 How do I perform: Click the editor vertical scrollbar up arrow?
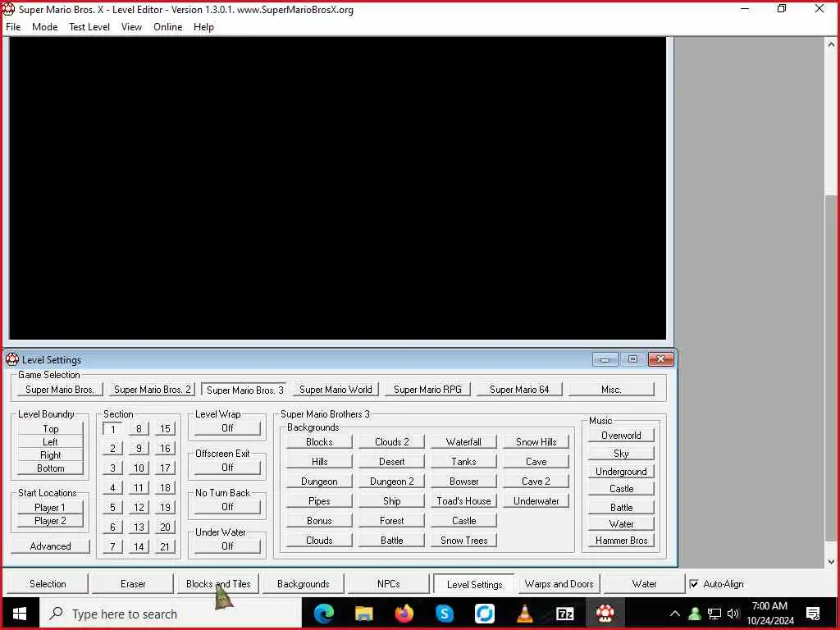click(831, 45)
